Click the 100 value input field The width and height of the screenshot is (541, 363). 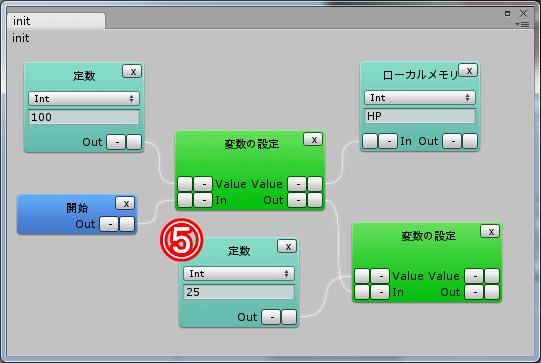click(x=84, y=117)
